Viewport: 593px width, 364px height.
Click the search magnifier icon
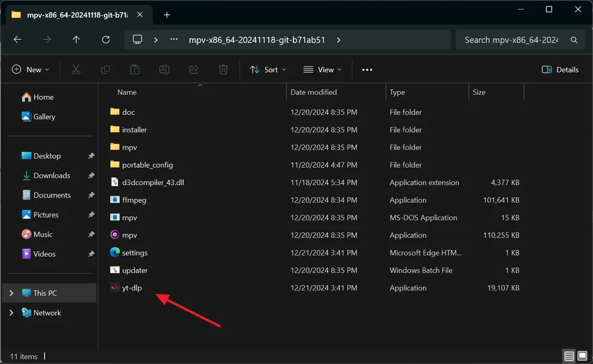click(x=573, y=40)
